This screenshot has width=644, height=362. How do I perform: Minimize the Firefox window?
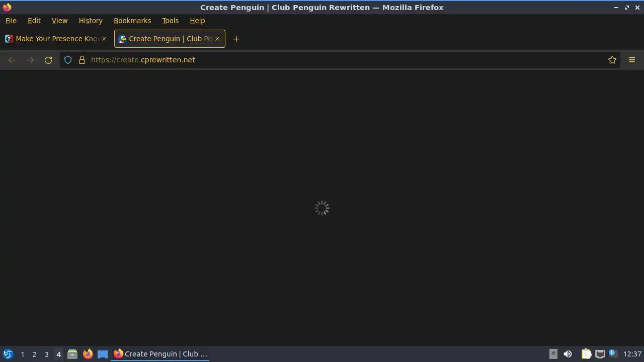click(x=616, y=8)
